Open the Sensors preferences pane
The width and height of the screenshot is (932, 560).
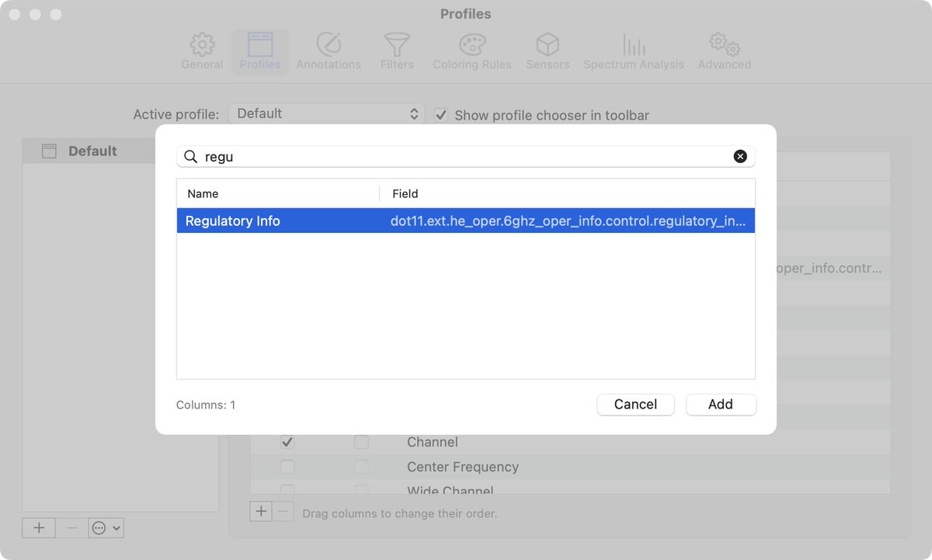(547, 50)
